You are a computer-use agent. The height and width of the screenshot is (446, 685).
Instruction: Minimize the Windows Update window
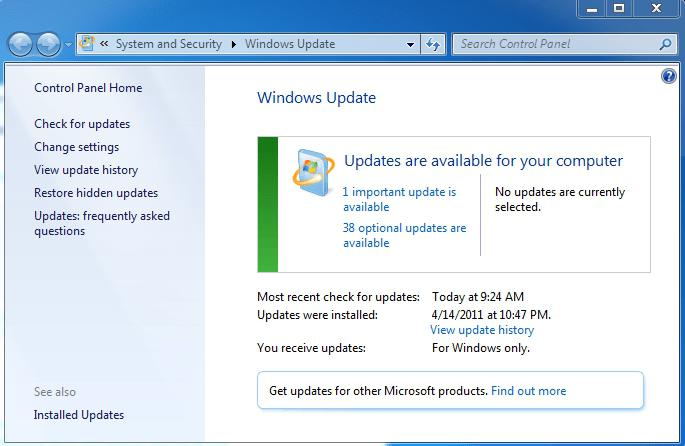[592, 8]
